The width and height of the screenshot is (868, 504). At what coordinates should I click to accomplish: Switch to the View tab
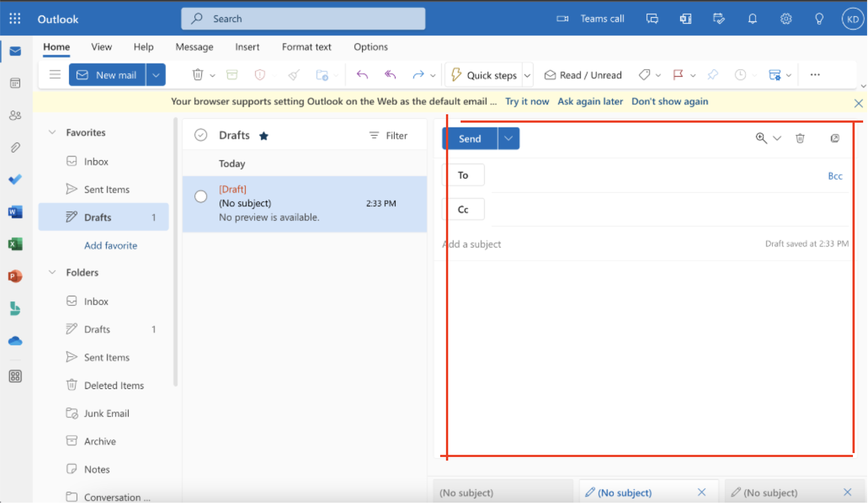(x=102, y=47)
